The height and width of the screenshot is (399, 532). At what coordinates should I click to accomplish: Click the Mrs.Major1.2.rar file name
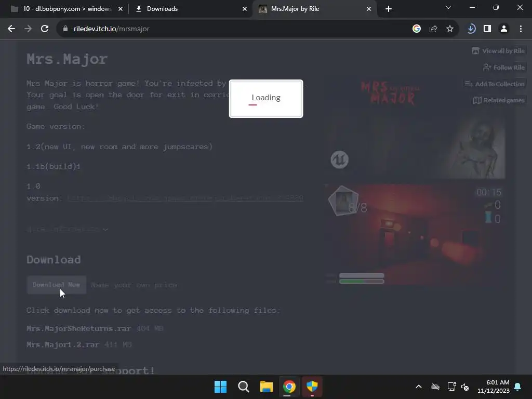[x=63, y=345]
